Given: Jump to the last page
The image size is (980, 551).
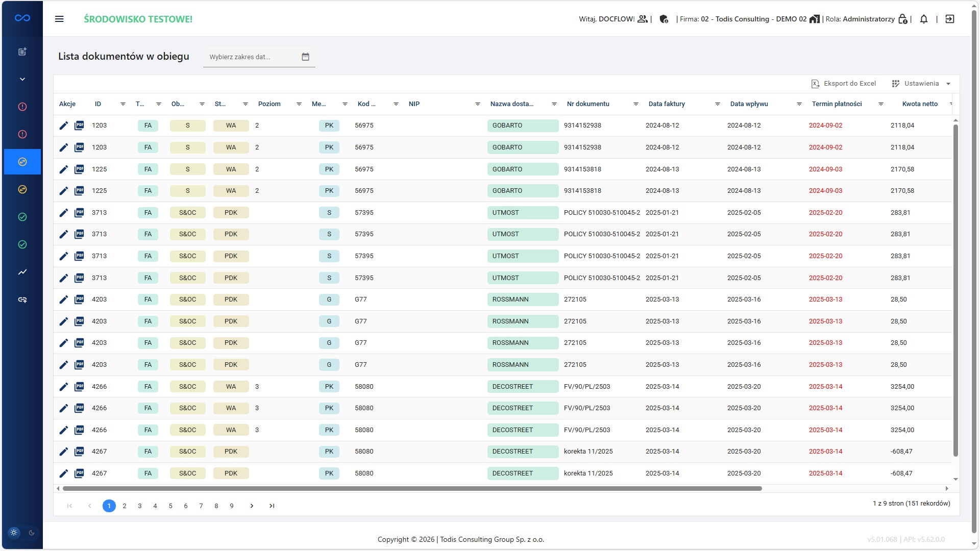Looking at the screenshot, I should coord(272,506).
